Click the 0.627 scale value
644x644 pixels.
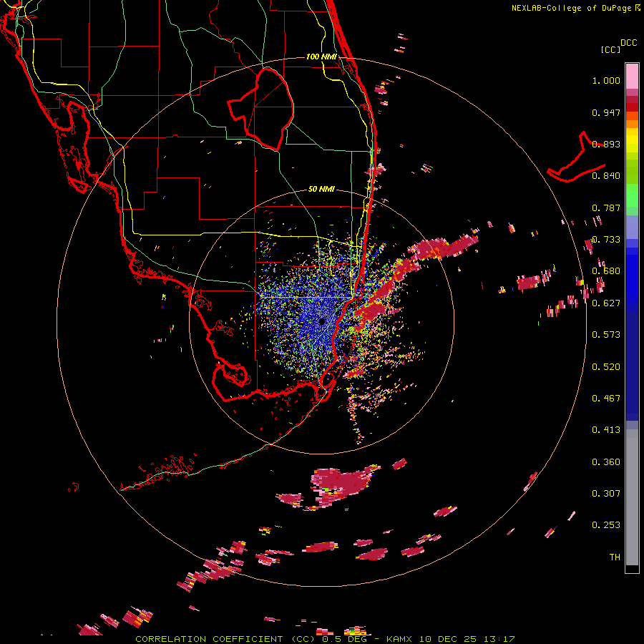[x=606, y=303]
